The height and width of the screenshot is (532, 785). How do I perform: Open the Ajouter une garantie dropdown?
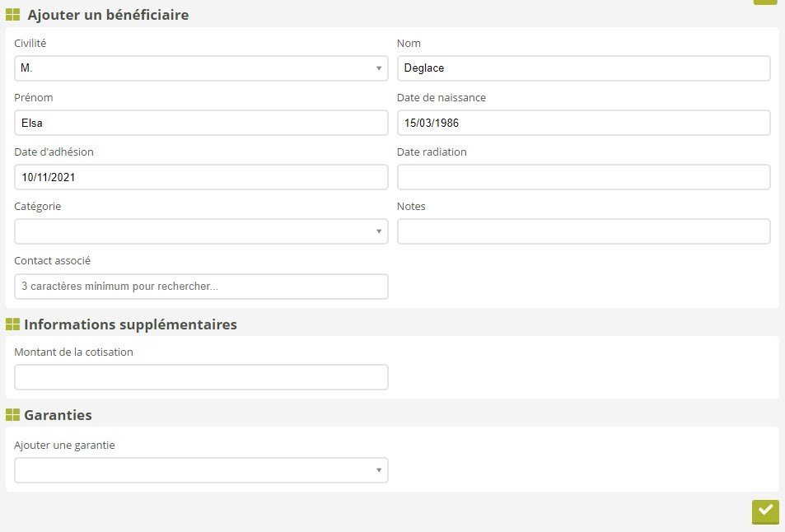click(x=201, y=470)
